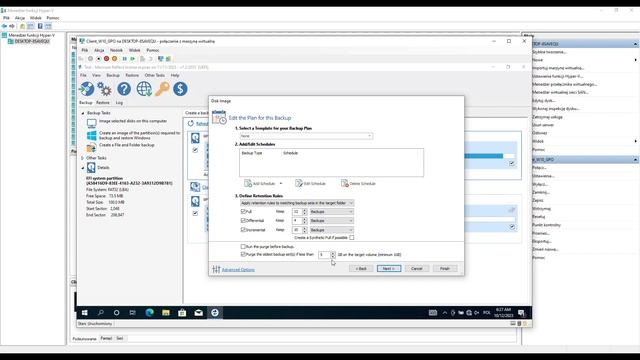Open the Incremental row Backups unit dropdown
The width and height of the screenshot is (640, 360).
click(331, 230)
